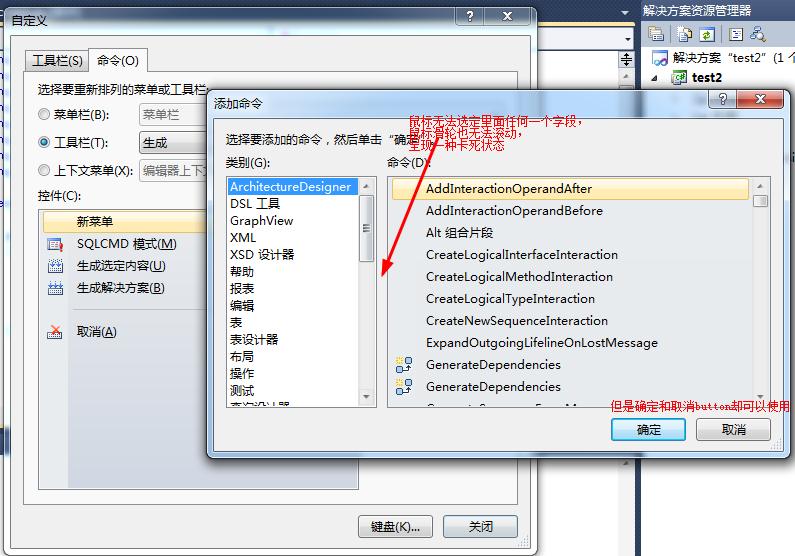Open the 工具栏 dropdown showing 生成

coord(172,143)
